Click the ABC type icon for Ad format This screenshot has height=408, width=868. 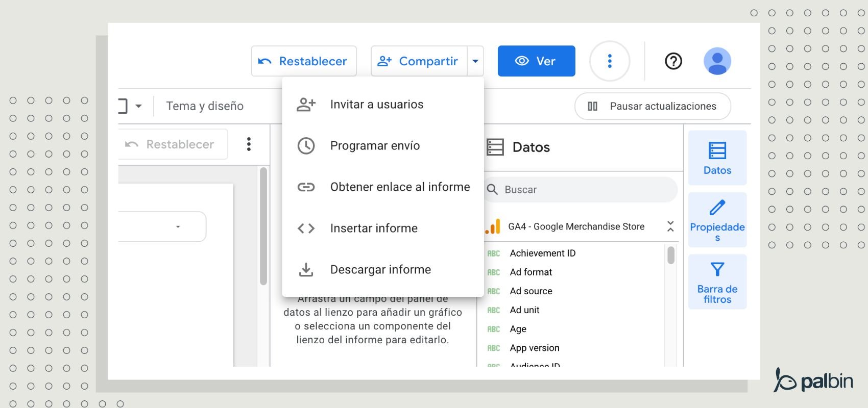click(493, 272)
